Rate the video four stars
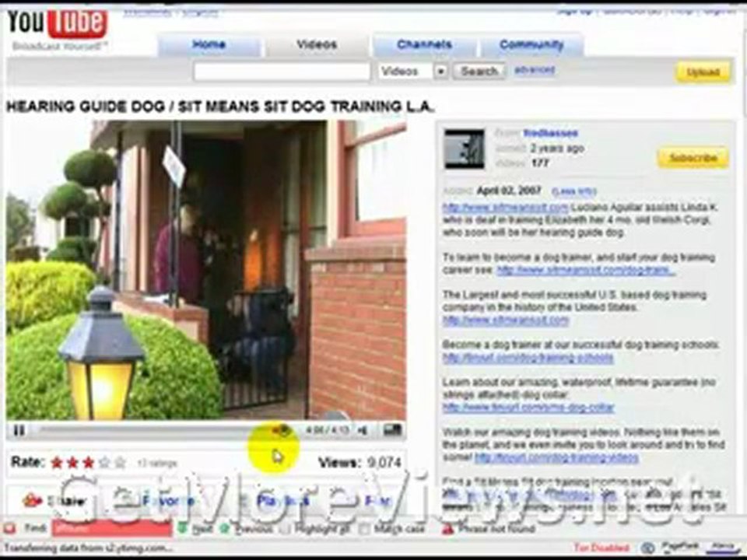The image size is (747, 560). click(104, 462)
